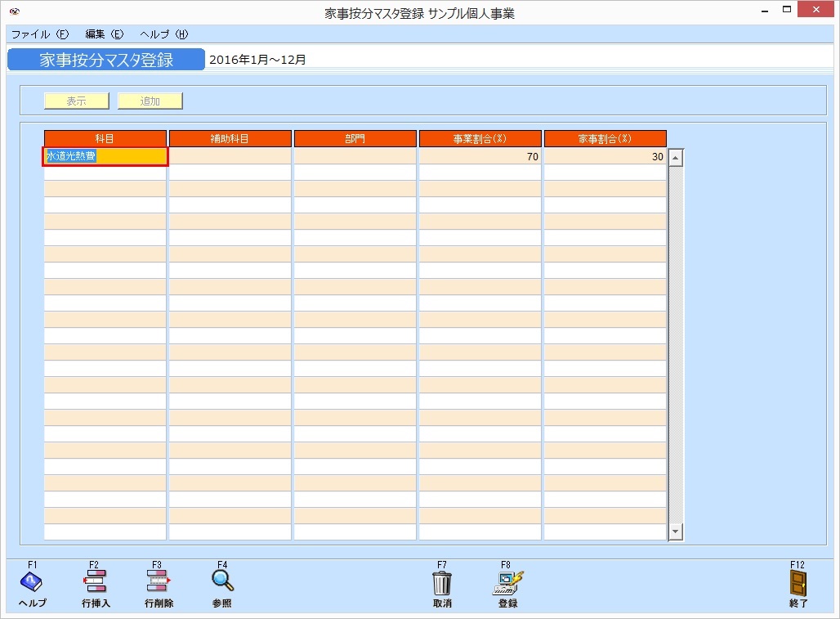Click the 表示 button
This screenshot has height=619, width=840.
[x=76, y=101]
